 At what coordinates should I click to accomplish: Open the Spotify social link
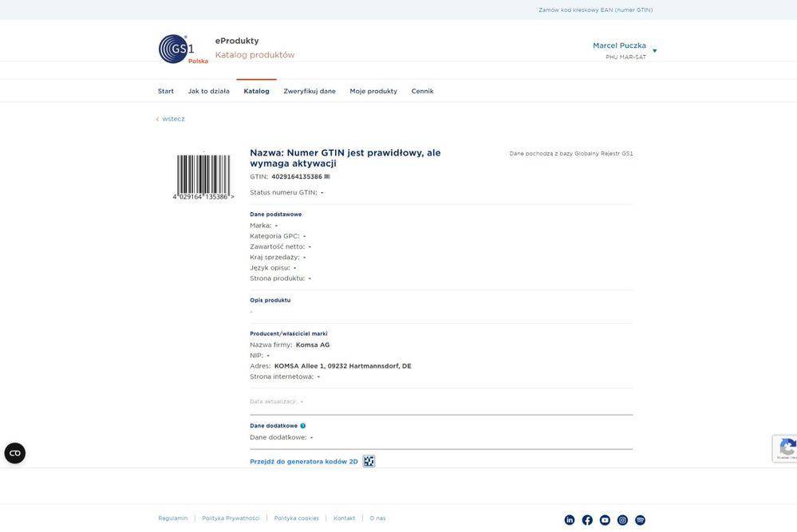tap(640, 520)
